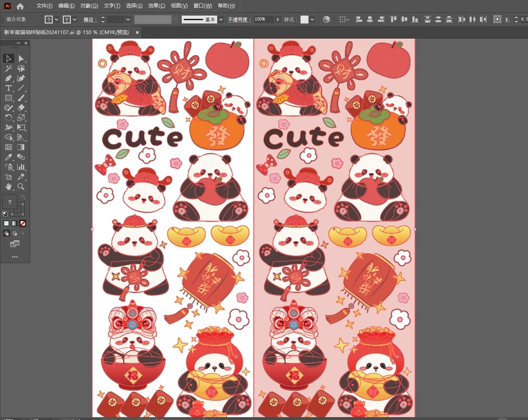This screenshot has width=528, height=420.
Task: Toggle horizontal align left
Action: 359,19
